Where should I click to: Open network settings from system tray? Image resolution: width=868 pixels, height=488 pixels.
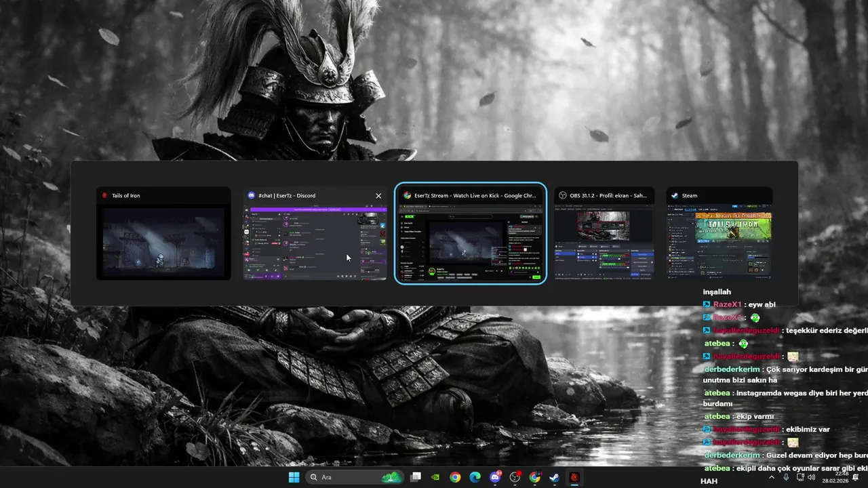[x=800, y=477]
